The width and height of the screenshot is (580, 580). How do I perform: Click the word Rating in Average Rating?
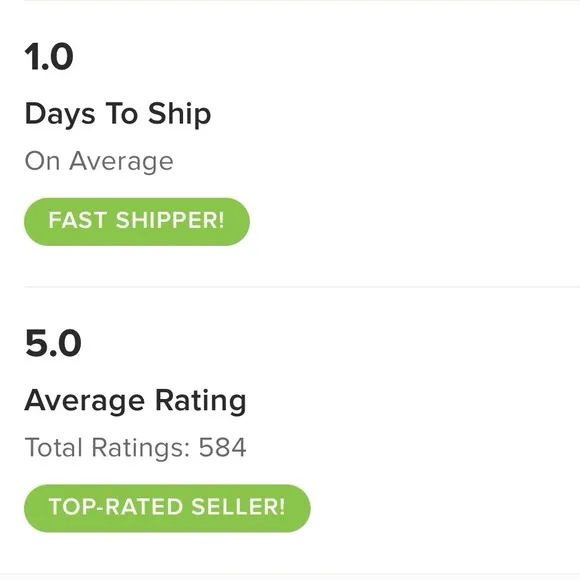[x=200, y=402]
